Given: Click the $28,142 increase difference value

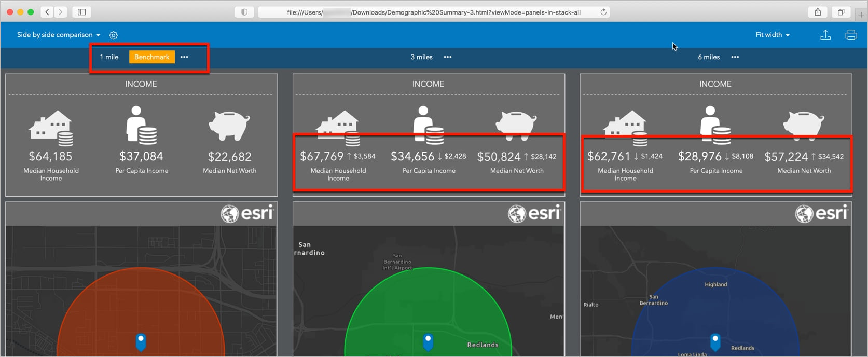Looking at the screenshot, I should pos(543,157).
